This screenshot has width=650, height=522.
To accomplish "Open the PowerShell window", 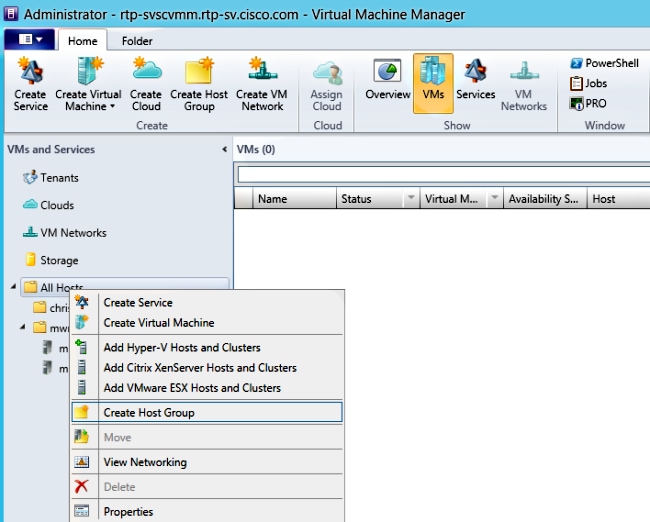I will (x=604, y=63).
